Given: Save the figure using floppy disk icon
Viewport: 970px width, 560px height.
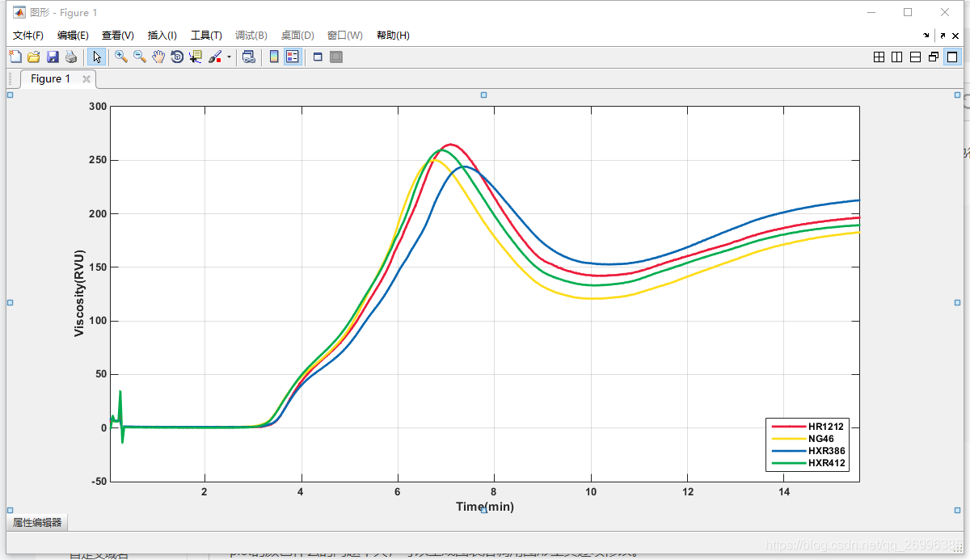Looking at the screenshot, I should 53,57.
